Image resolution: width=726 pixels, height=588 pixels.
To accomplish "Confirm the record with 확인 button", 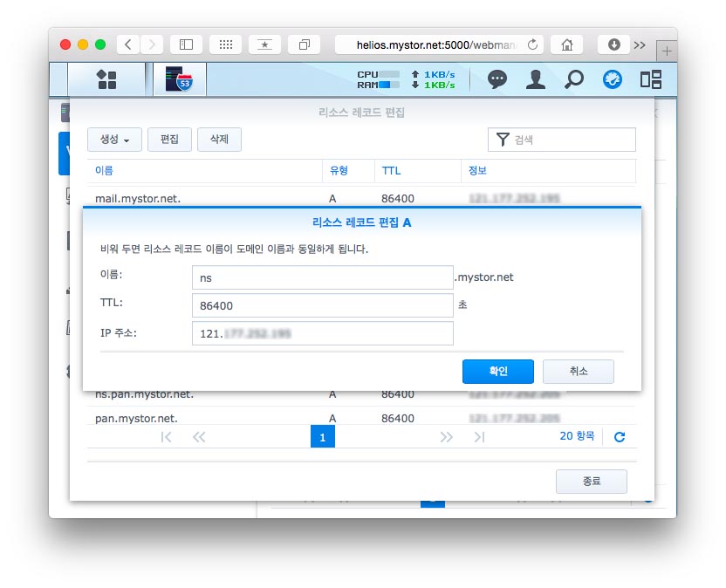I will [497, 371].
